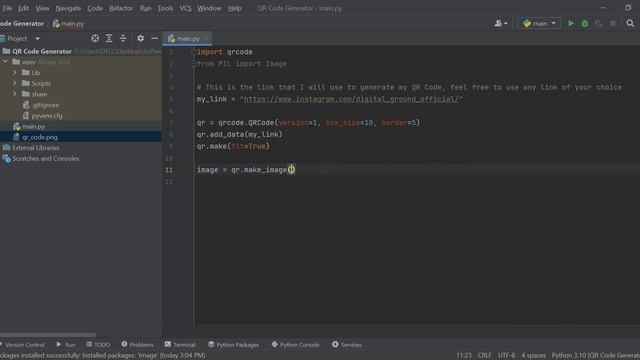The height and width of the screenshot is (360, 640).
Task: Expand the Lib folder
Action: click(x=15, y=73)
